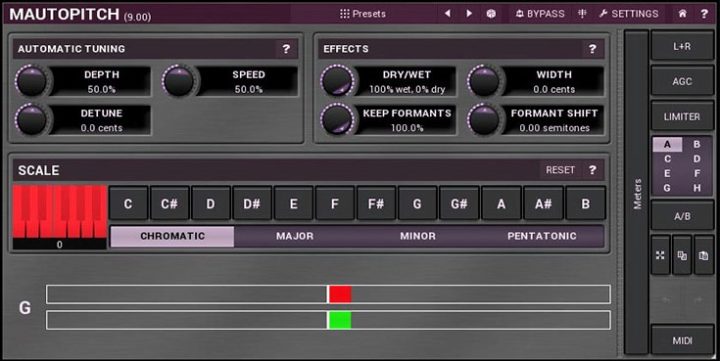Go to next preset arrow
This screenshot has width=720, height=361.
[x=469, y=14]
